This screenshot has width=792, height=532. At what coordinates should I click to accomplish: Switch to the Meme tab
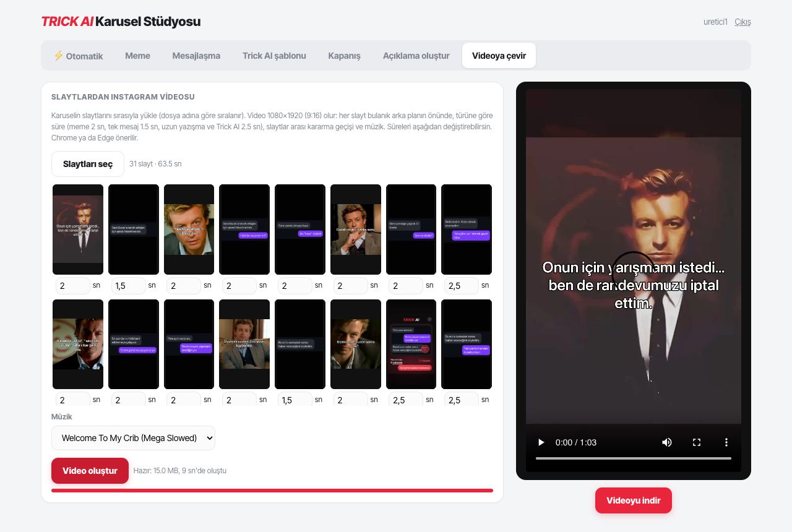[x=137, y=56]
